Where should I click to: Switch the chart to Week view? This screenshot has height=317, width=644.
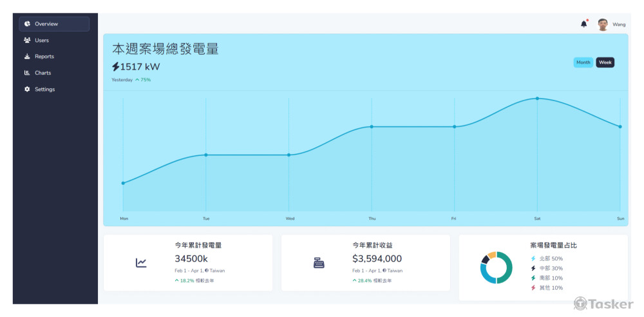(605, 62)
